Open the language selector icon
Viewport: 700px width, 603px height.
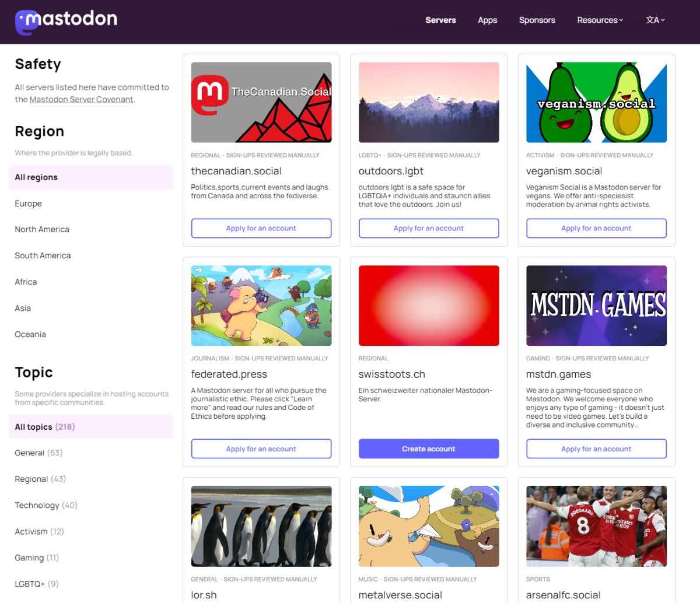[x=654, y=20]
